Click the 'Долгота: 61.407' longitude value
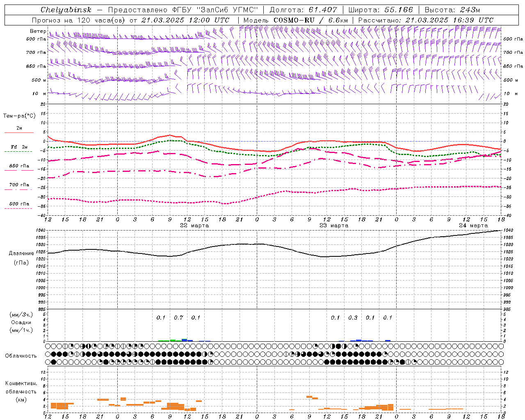This screenshot has width=525, height=420. 304,10
